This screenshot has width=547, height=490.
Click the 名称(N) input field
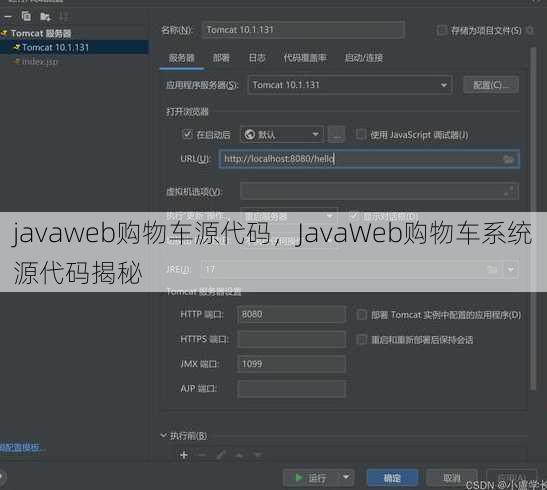(x=303, y=30)
